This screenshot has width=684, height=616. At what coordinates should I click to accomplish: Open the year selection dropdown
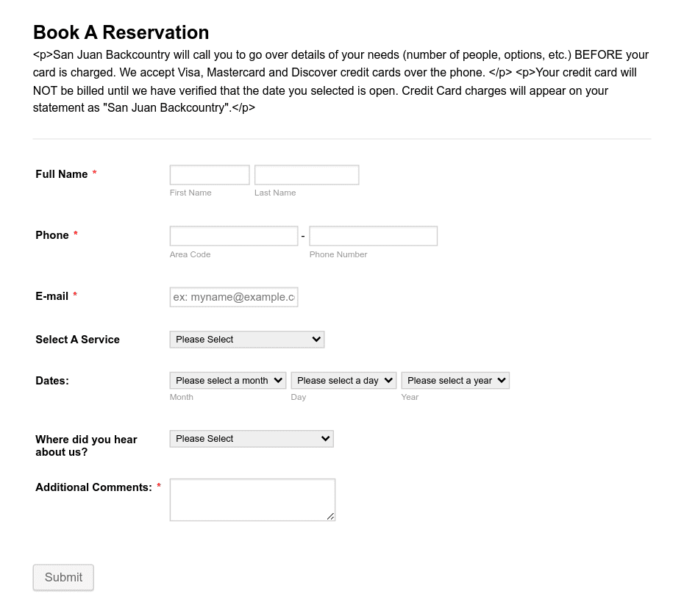click(455, 381)
